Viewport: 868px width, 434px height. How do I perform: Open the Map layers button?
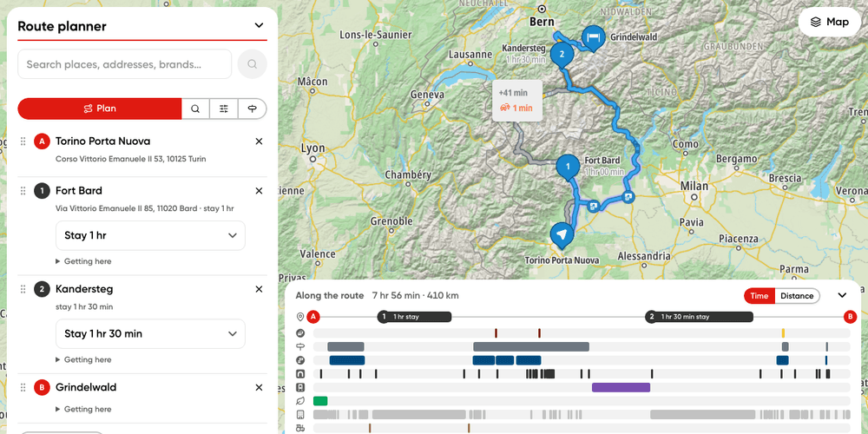coord(829,23)
